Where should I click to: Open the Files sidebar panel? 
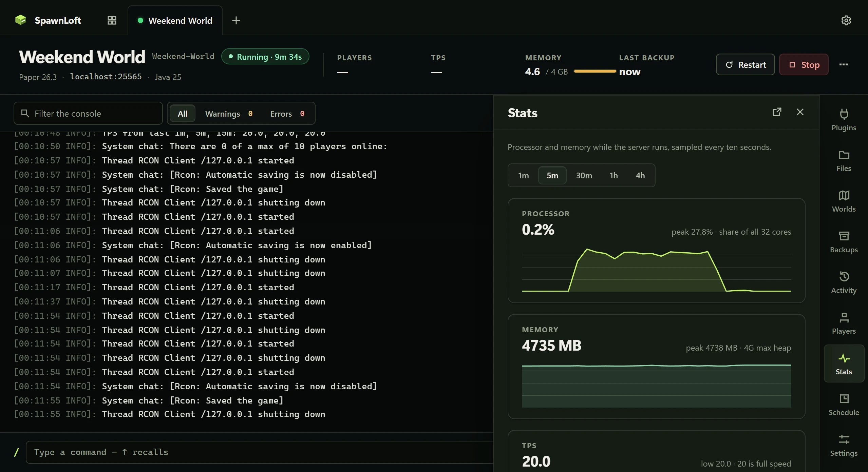click(x=844, y=161)
